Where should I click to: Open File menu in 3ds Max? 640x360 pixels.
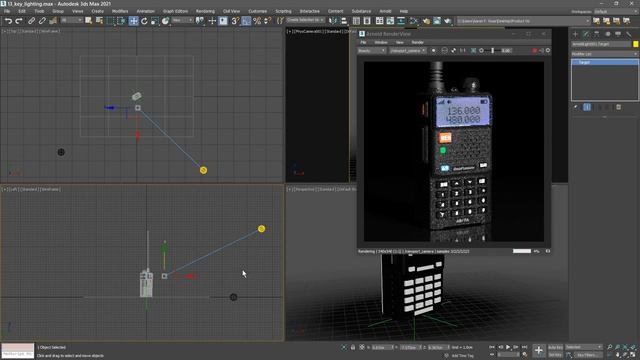click(x=7, y=11)
